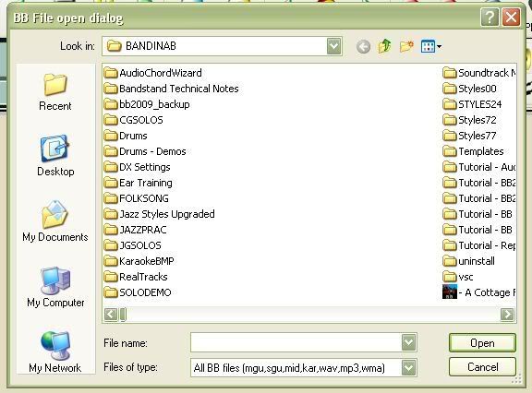Open My Documents shortcut
The image size is (532, 393).
(55, 221)
